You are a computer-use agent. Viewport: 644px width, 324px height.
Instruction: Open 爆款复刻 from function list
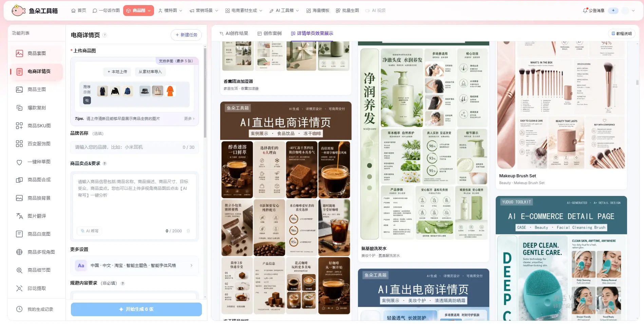[36, 108]
